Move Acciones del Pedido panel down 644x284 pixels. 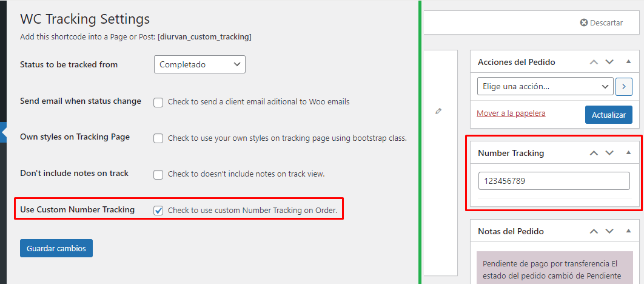pyautogui.click(x=609, y=62)
